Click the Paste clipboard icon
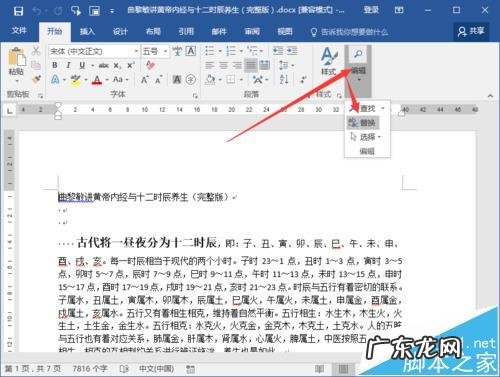The image size is (500, 377). coord(16,56)
